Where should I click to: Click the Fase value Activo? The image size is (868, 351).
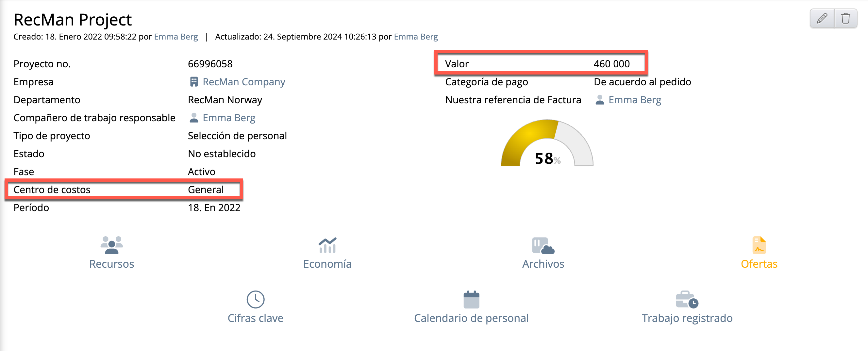tap(202, 172)
